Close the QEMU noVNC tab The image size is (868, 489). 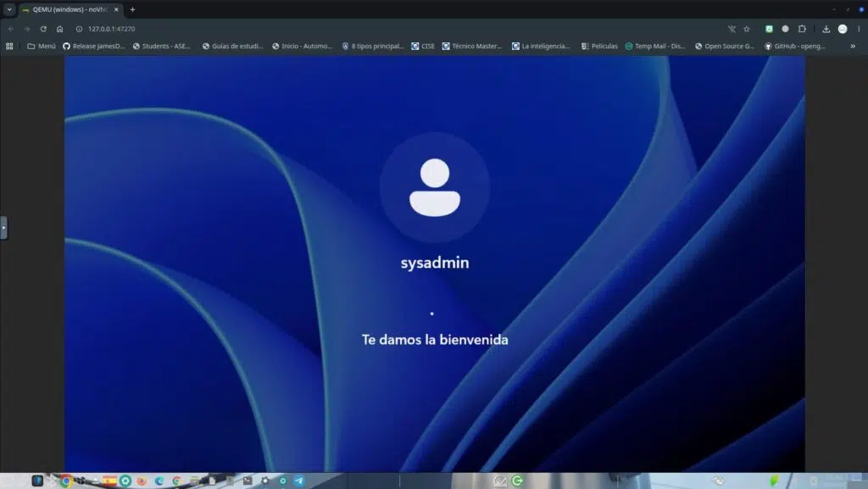[116, 9]
